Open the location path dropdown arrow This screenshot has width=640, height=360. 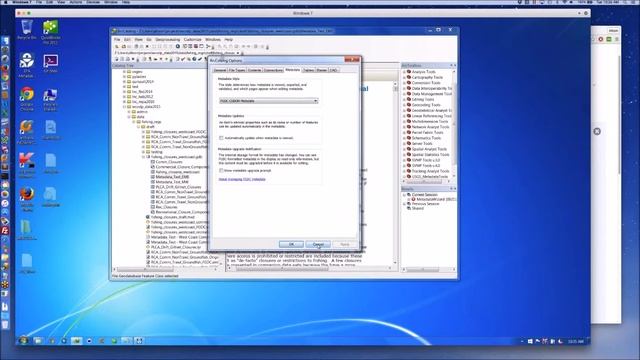pyautogui.click(x=238, y=53)
